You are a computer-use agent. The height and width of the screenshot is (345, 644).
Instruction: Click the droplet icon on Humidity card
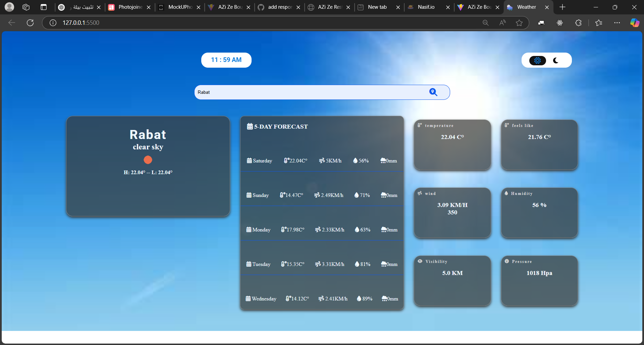[506, 193]
